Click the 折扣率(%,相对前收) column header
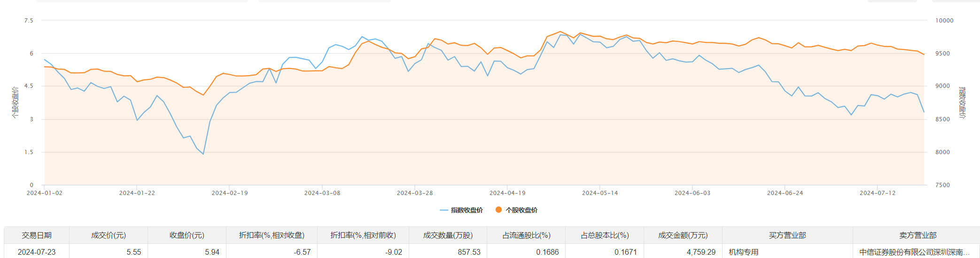980x258 pixels. (363, 235)
